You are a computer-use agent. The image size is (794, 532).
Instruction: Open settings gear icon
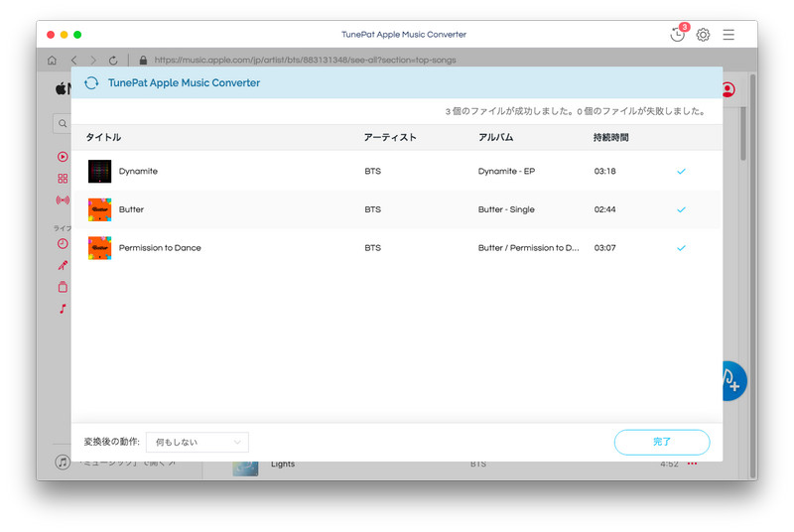(x=703, y=35)
